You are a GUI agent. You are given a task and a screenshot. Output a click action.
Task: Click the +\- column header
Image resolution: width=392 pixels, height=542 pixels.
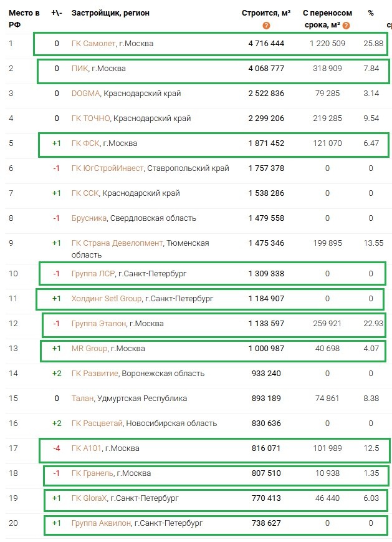pyautogui.click(x=57, y=13)
